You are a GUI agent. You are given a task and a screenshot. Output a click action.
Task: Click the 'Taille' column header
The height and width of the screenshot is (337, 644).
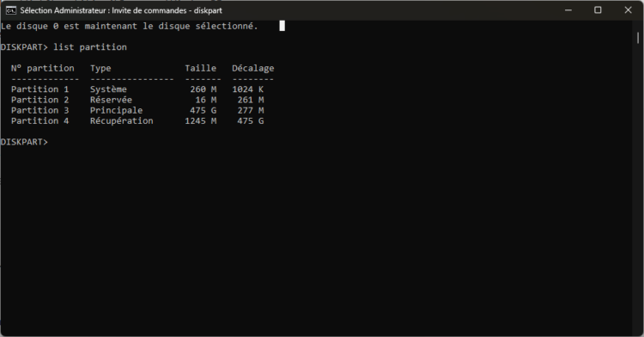click(x=200, y=68)
